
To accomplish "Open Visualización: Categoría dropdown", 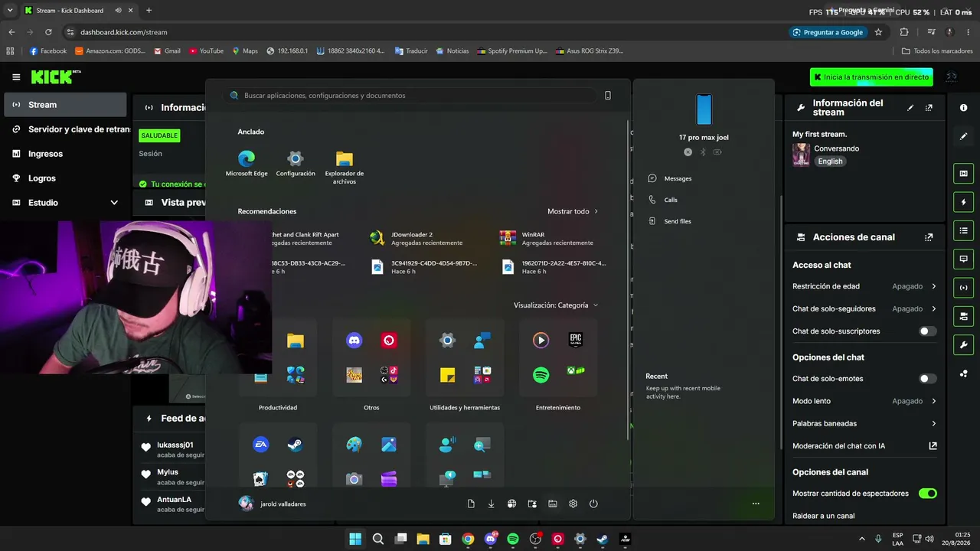I will 556,305.
